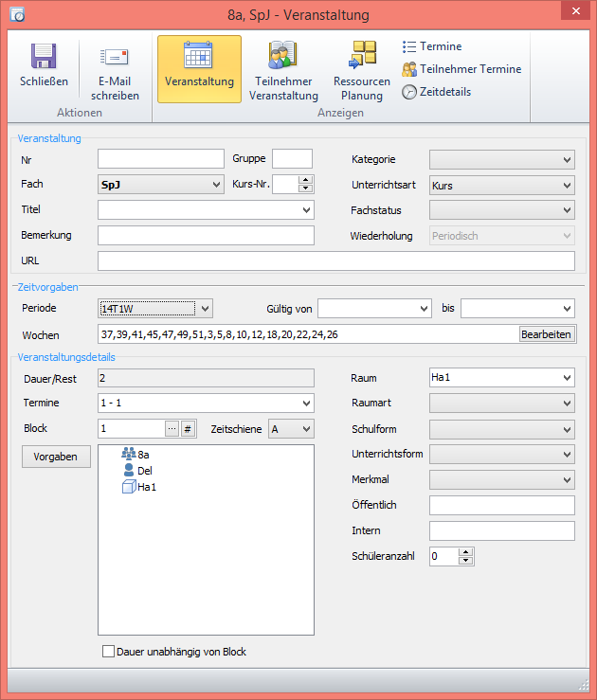Open E-Mail schreiben envelope icon
This screenshot has height=700, width=597.
pos(115,57)
